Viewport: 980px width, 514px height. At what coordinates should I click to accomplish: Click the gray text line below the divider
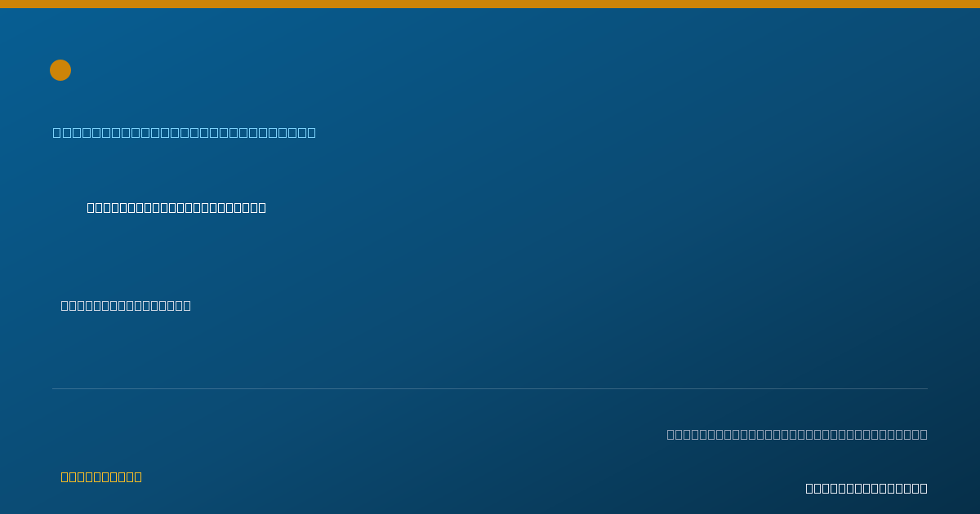click(797, 434)
